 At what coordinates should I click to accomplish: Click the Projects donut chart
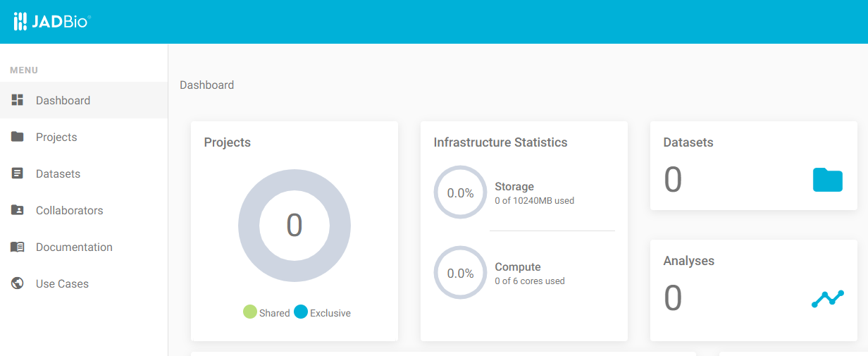pyautogui.click(x=294, y=226)
